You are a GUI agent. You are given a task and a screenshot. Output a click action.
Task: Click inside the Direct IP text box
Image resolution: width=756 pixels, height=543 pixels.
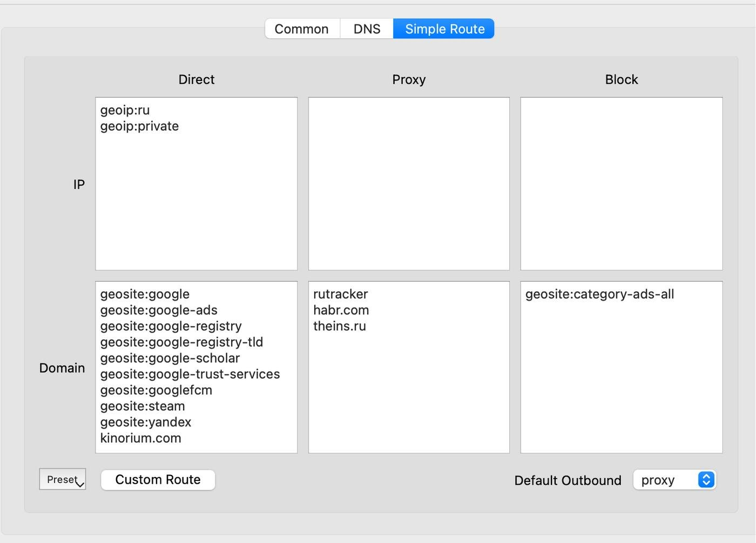pos(196,205)
